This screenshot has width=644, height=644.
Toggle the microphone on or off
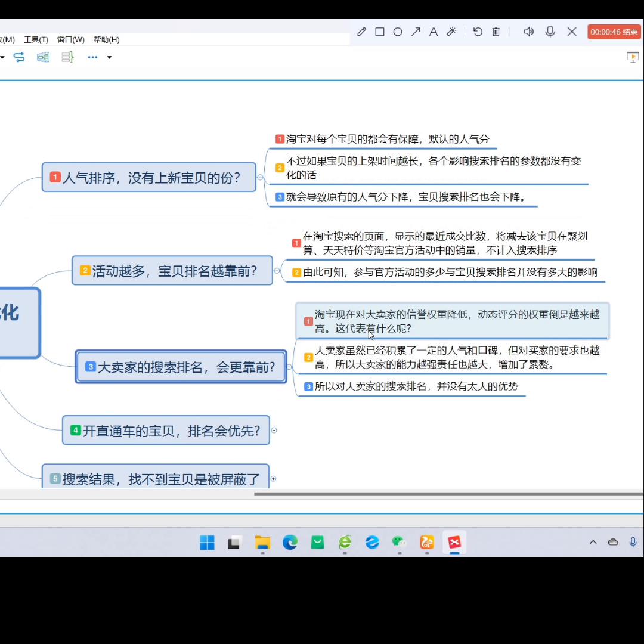tap(550, 32)
